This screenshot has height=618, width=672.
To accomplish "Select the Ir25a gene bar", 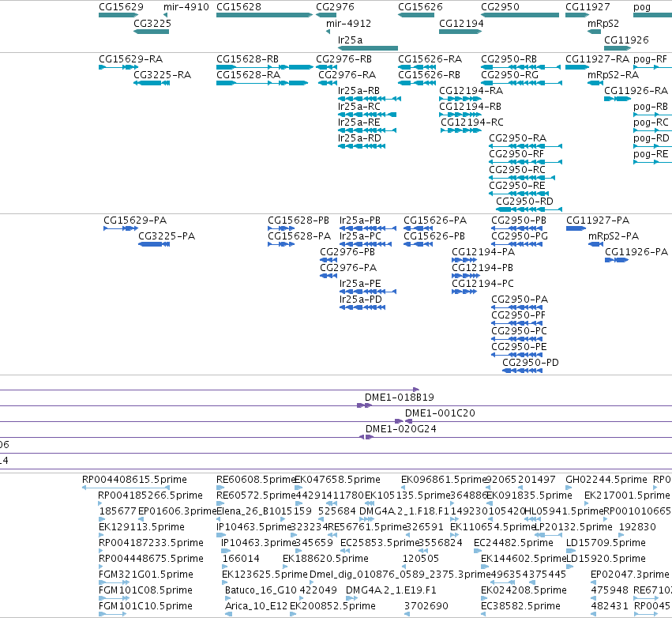I will (368, 48).
